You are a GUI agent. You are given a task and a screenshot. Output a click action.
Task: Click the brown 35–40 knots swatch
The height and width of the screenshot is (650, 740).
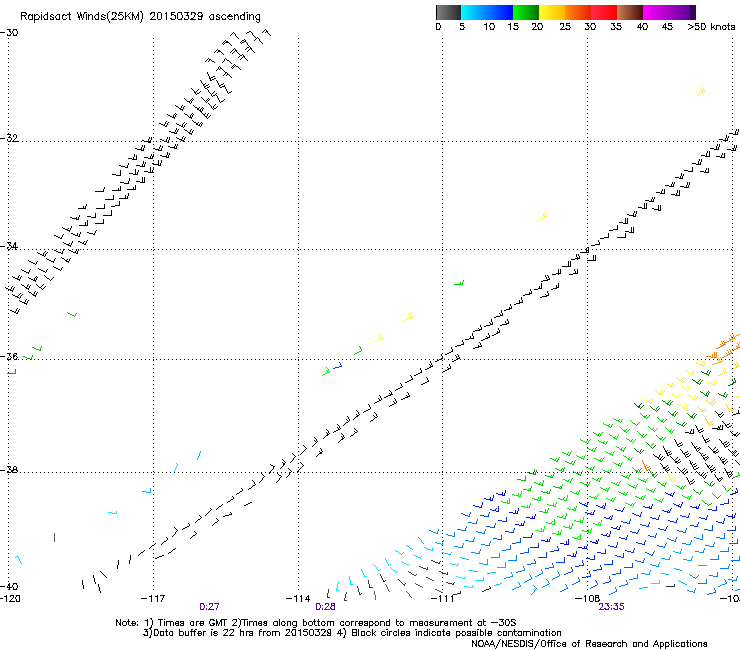click(630, 12)
